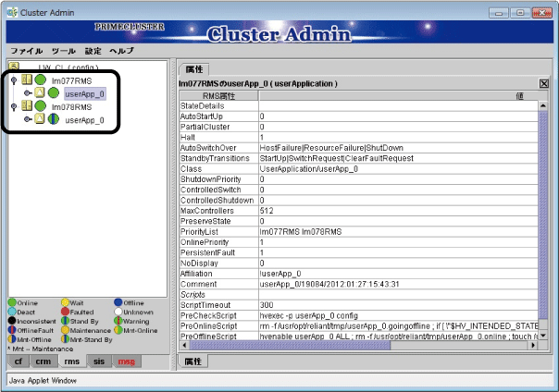Switch to the red msg tab
Screen dimensions: 559x392
(x=123, y=361)
